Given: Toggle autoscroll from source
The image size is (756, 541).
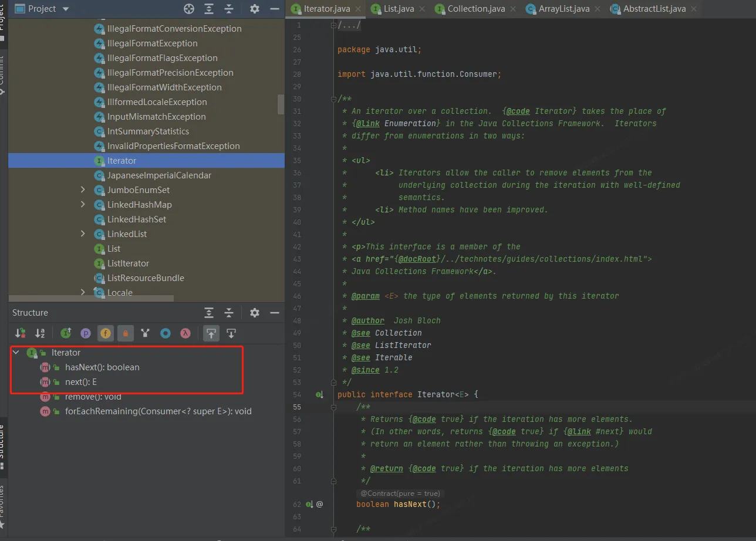Looking at the screenshot, I should 231,333.
